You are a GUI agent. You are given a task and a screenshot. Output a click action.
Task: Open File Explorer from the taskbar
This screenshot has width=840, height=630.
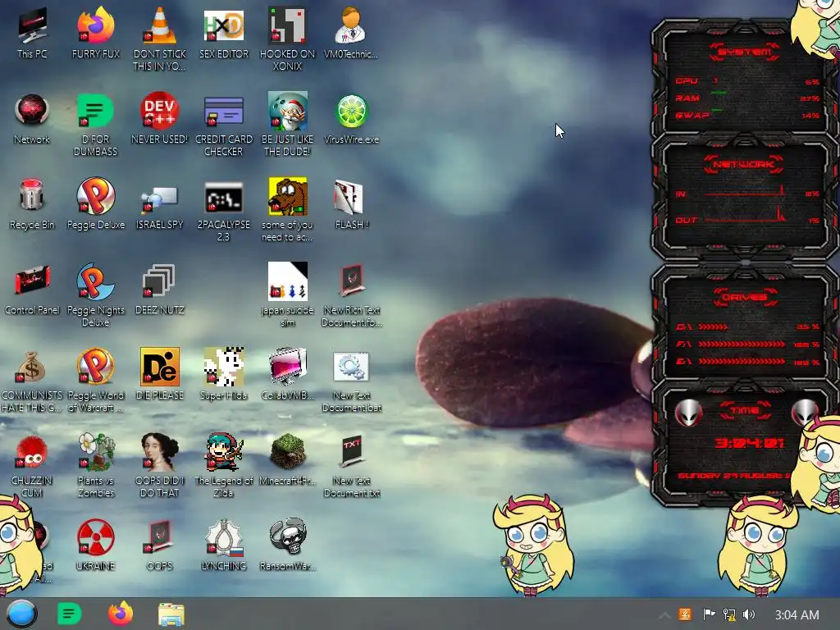click(x=171, y=614)
